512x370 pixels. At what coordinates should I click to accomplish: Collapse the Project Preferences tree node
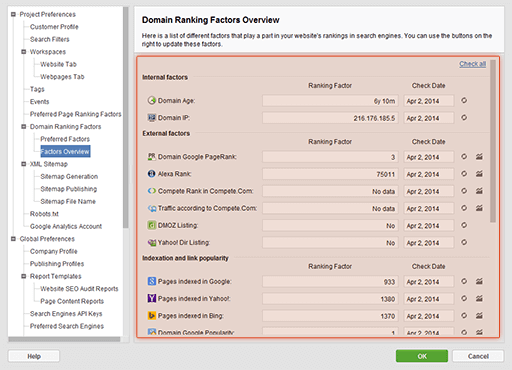pos(13,14)
